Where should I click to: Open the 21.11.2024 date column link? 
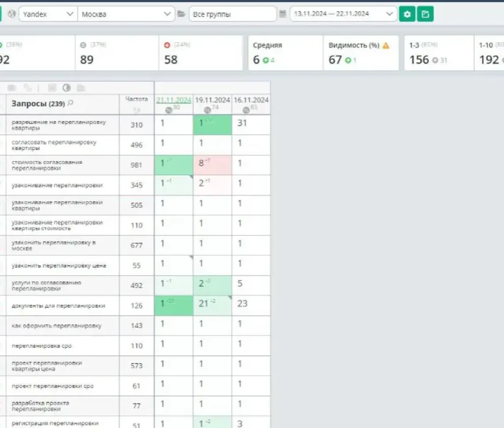coord(174,100)
